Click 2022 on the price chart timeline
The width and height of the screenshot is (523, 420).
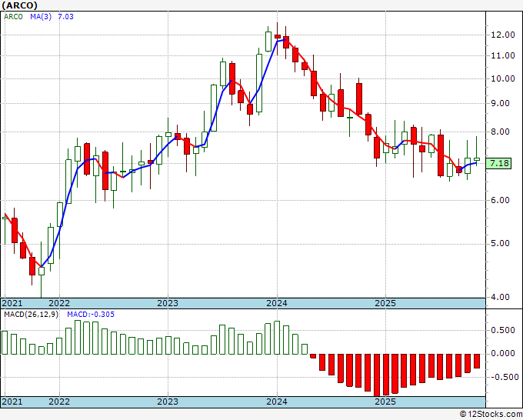pyautogui.click(x=59, y=303)
